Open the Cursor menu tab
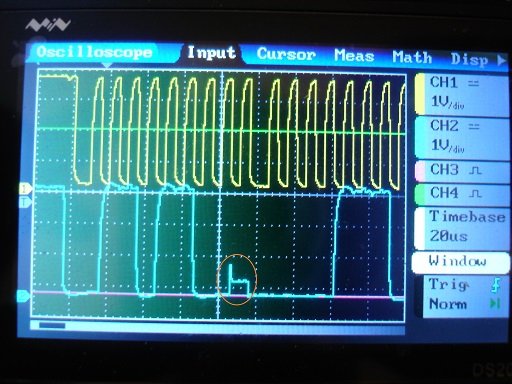512x384 pixels. 286,54
